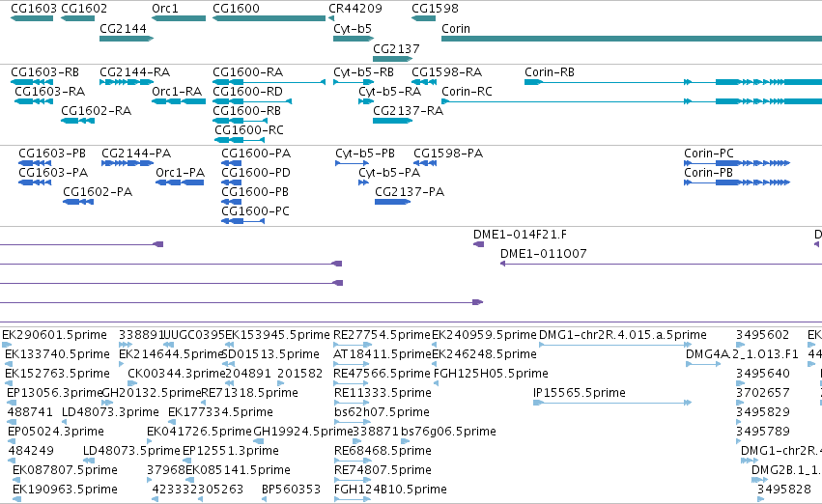Select transcript CG1598-RA

click(x=424, y=82)
